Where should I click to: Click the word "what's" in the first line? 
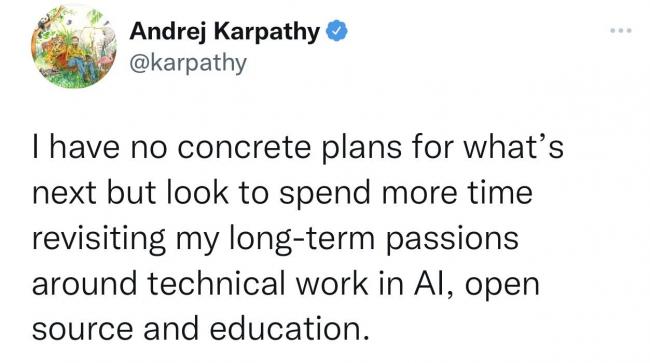point(513,148)
